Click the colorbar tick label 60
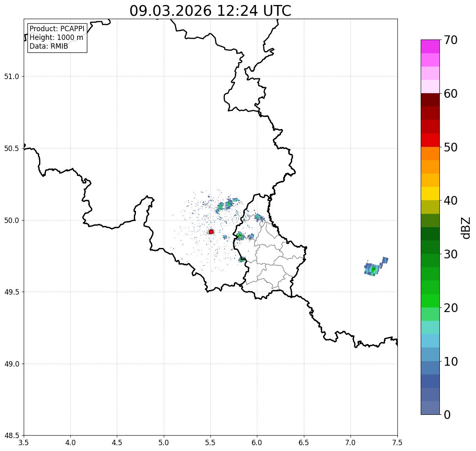 pos(451,94)
